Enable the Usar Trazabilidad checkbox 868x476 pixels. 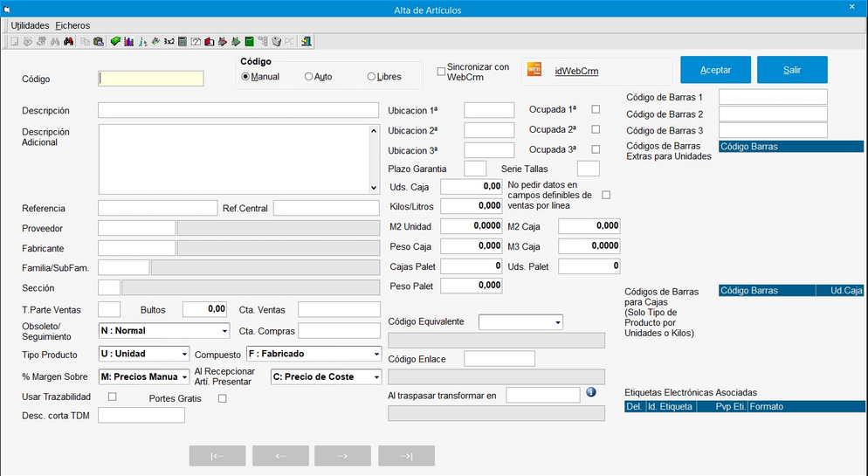point(113,397)
